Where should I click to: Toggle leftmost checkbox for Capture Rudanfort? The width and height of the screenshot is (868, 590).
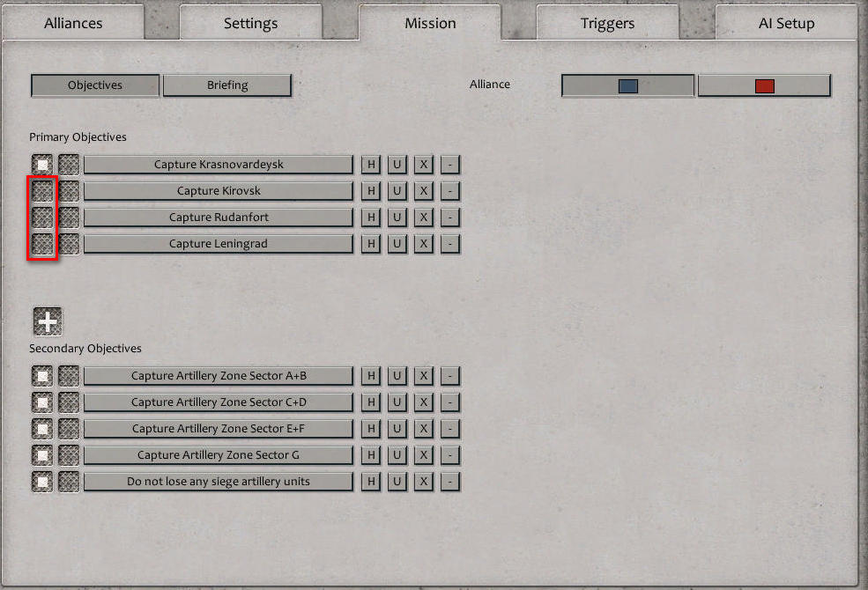pyautogui.click(x=42, y=218)
